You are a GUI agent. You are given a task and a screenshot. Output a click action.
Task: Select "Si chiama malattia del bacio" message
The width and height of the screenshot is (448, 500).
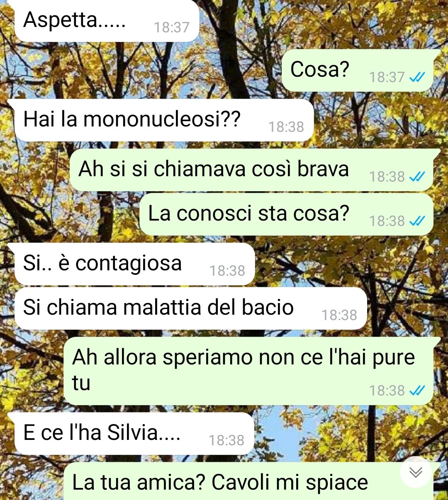pos(191,308)
